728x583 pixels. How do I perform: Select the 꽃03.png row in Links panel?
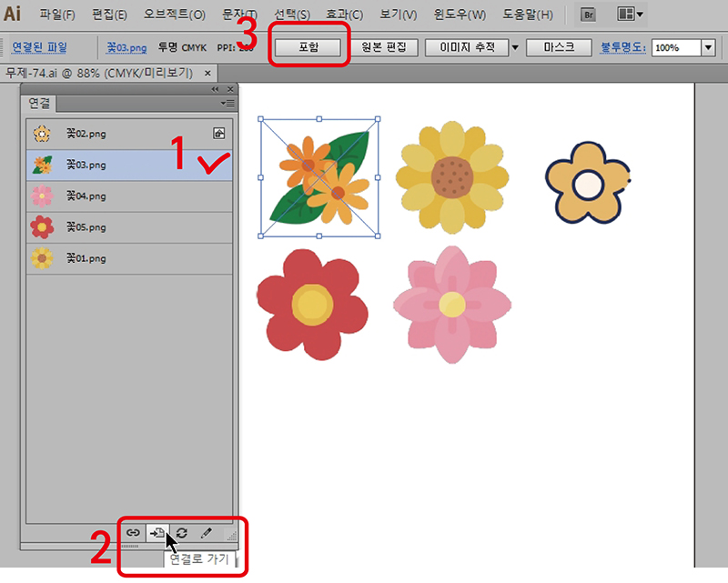[x=129, y=165]
